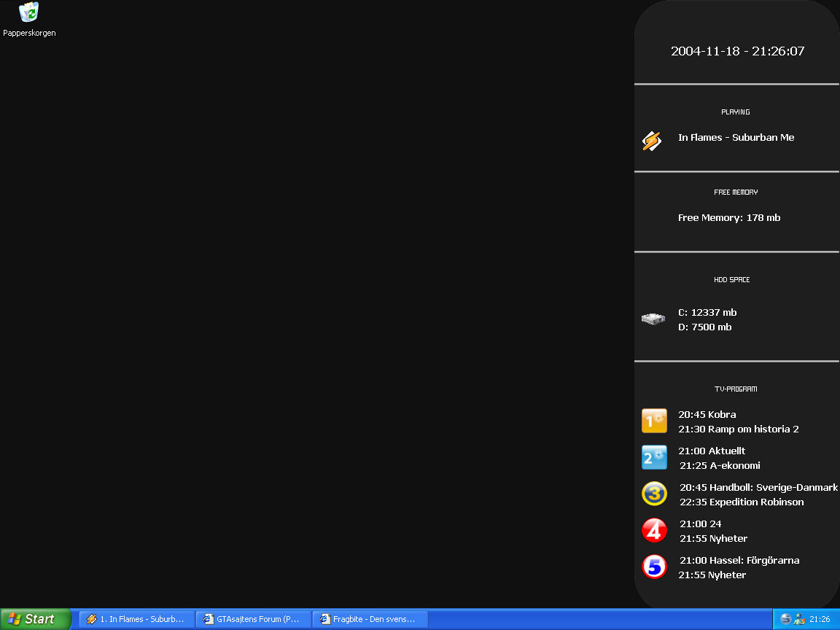840x630 pixels.
Task: Click the hard drive icon under HDD Space
Action: tap(653, 319)
